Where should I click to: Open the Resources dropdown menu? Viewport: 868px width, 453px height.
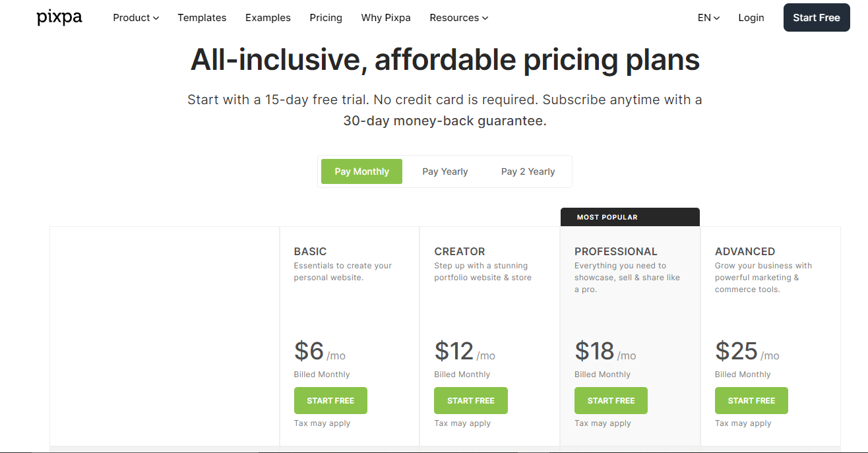click(x=458, y=18)
